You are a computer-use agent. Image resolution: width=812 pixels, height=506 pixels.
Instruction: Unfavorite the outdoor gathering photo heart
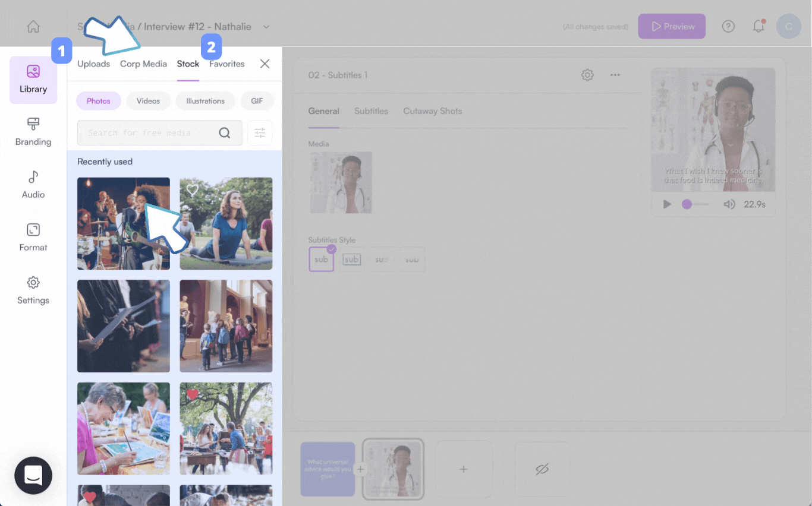point(192,394)
